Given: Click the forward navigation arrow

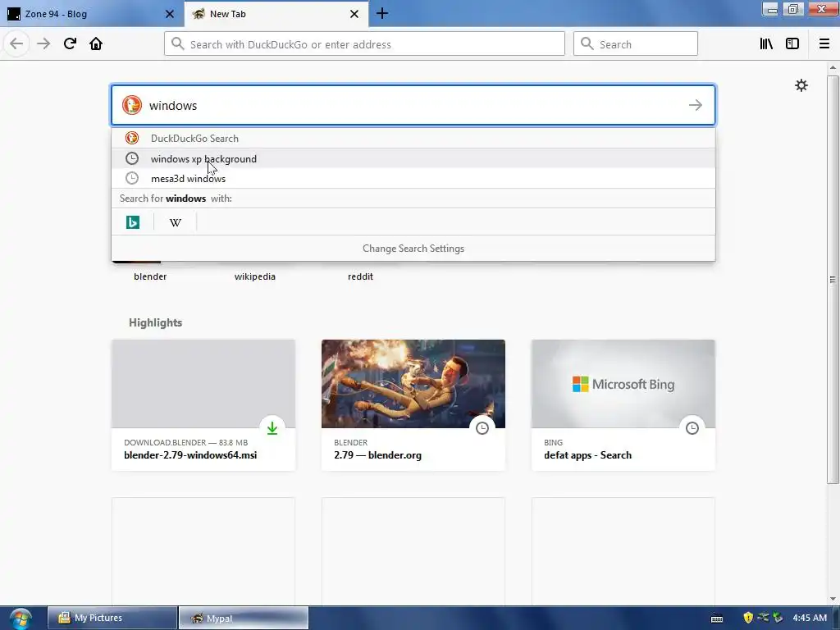Looking at the screenshot, I should pos(43,43).
